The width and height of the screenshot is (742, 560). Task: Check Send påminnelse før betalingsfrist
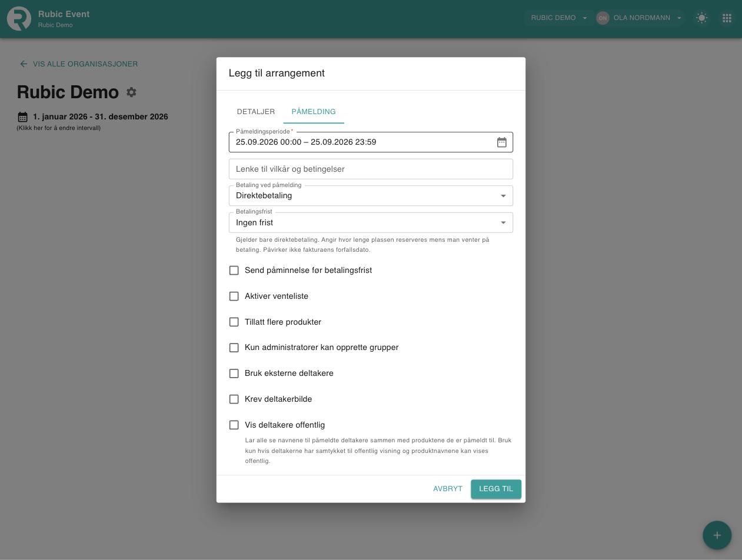(234, 271)
